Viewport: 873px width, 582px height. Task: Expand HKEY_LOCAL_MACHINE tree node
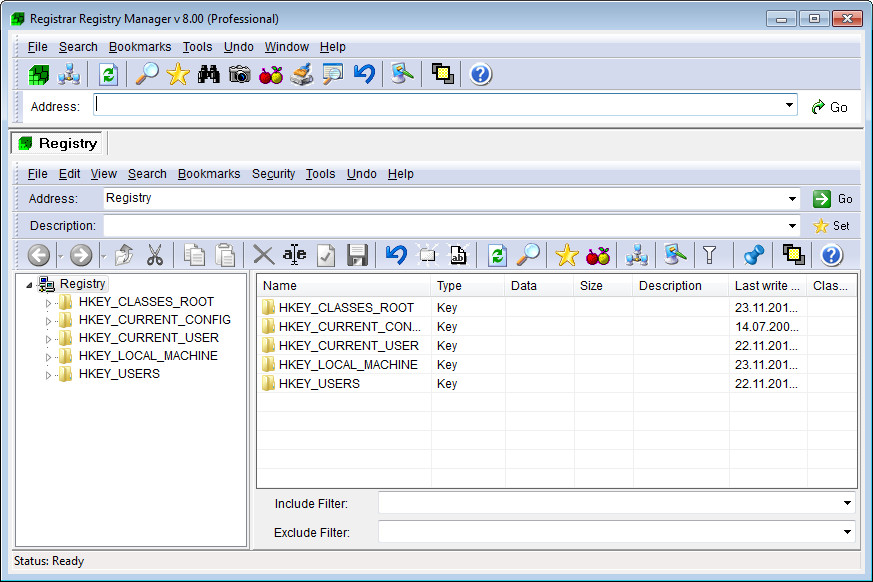coord(48,358)
